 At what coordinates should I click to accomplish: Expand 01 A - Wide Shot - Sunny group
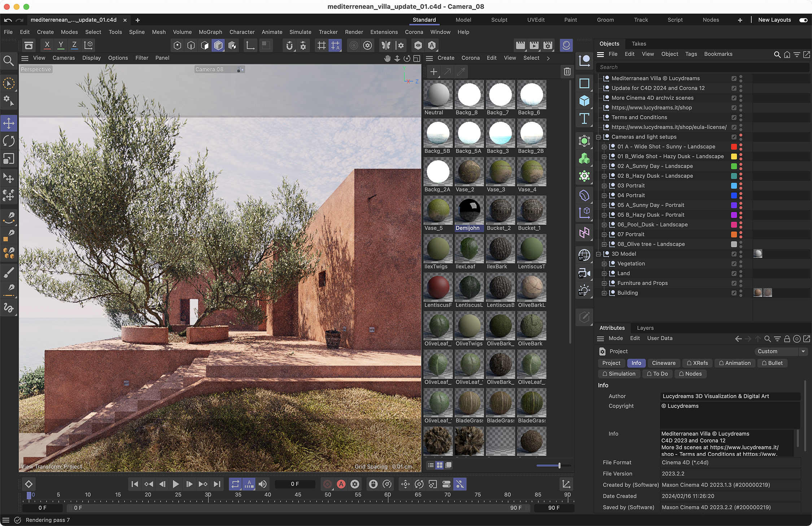pyautogui.click(x=604, y=147)
